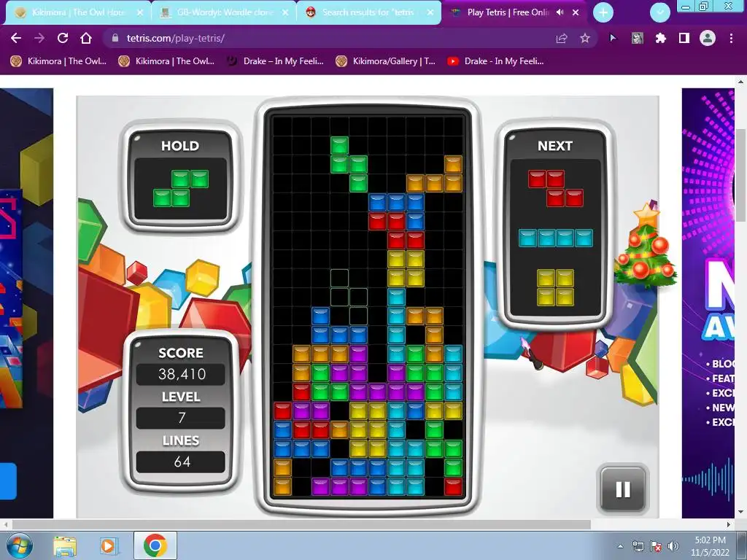Close the Kikimora tab
This screenshot has height=560, width=747.
140,13
